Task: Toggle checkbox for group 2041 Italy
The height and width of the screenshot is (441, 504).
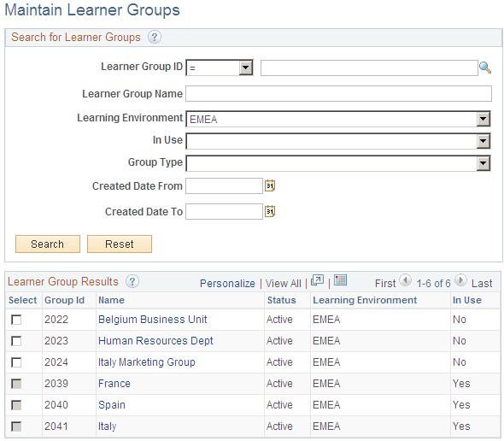Action: click(16, 426)
